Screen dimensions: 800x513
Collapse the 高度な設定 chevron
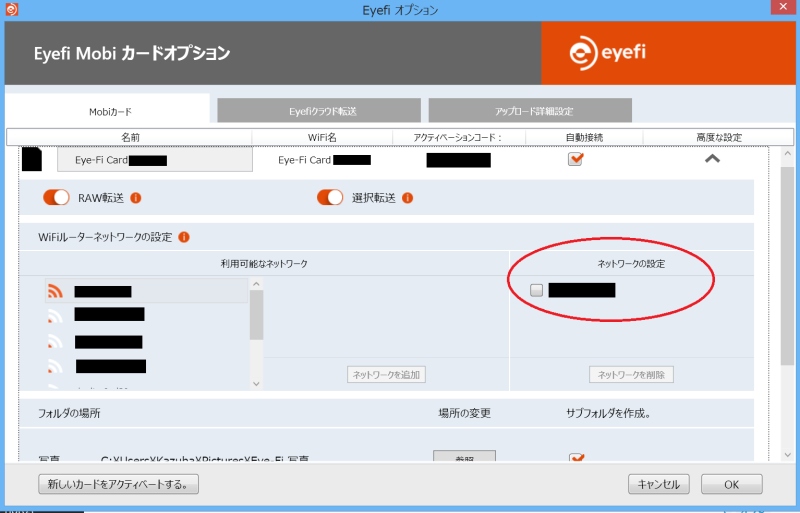click(x=712, y=159)
